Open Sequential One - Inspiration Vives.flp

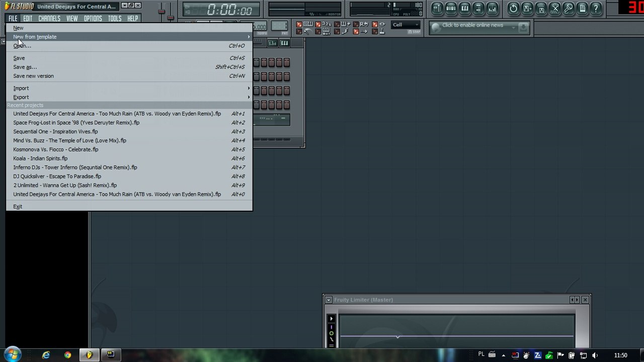(x=129, y=132)
